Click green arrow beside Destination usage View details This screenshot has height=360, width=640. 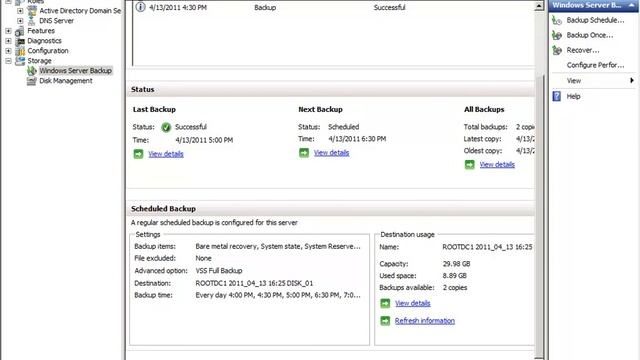(x=385, y=303)
